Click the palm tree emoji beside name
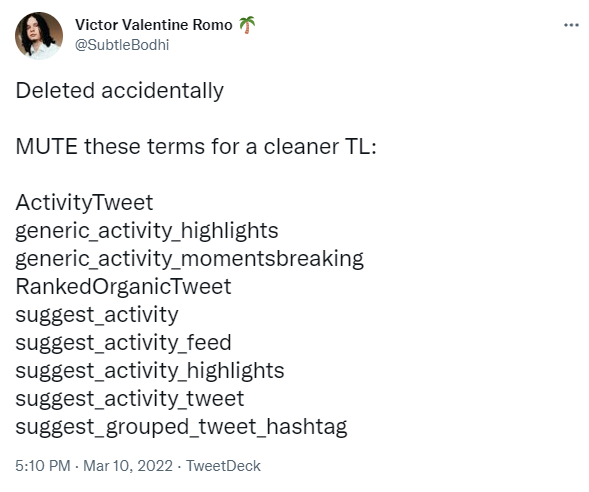The image size is (589, 492). (247, 25)
